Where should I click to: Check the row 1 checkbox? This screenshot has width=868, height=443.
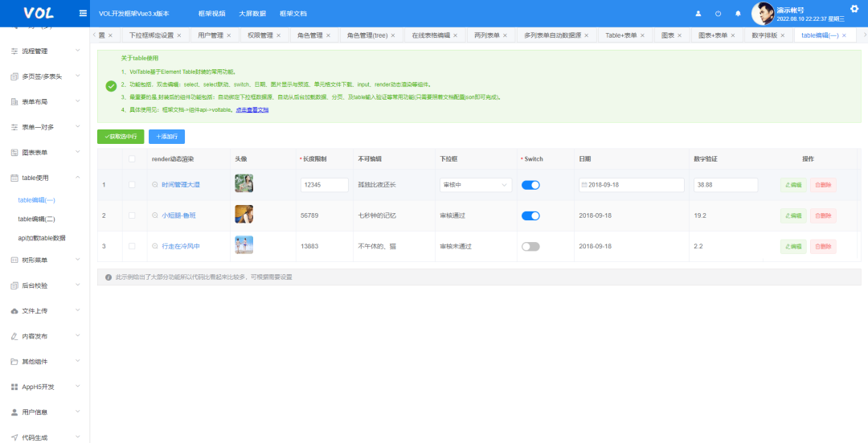(132, 184)
